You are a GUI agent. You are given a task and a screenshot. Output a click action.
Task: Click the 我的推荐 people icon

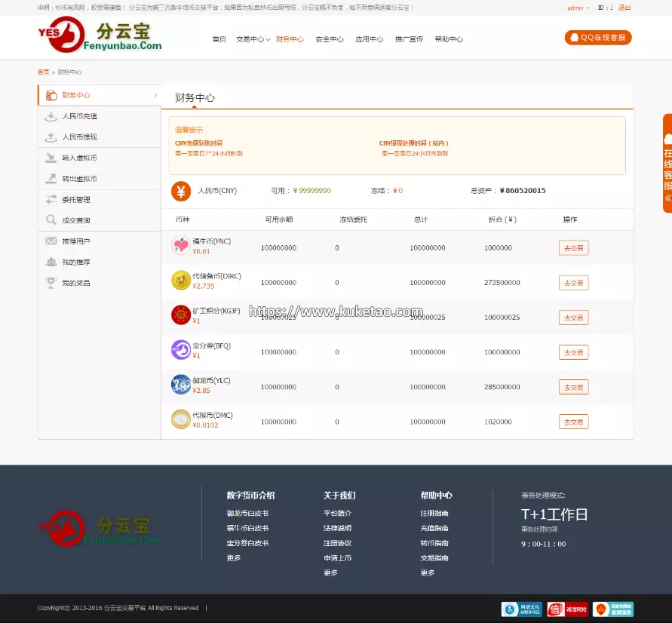tap(51, 262)
